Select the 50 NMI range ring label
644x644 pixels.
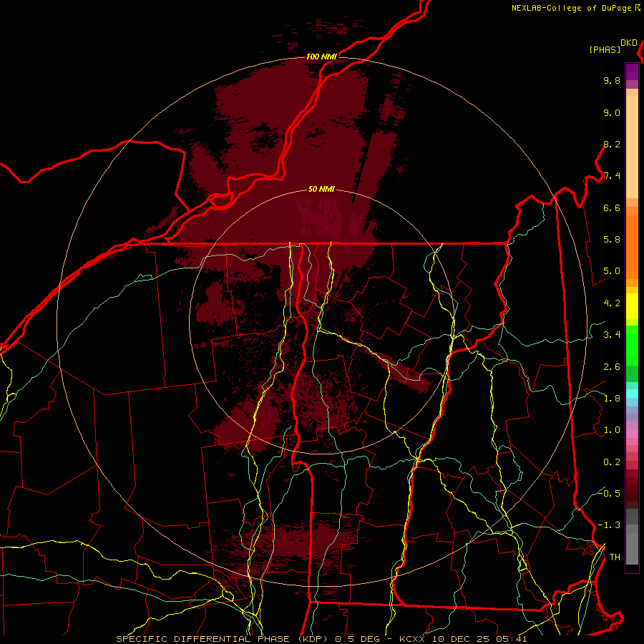click(x=321, y=189)
